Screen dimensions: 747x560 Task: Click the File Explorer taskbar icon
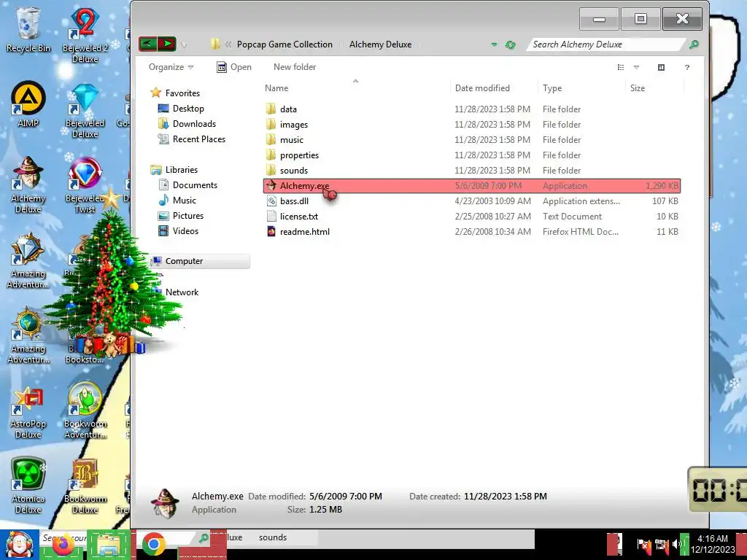(x=109, y=545)
